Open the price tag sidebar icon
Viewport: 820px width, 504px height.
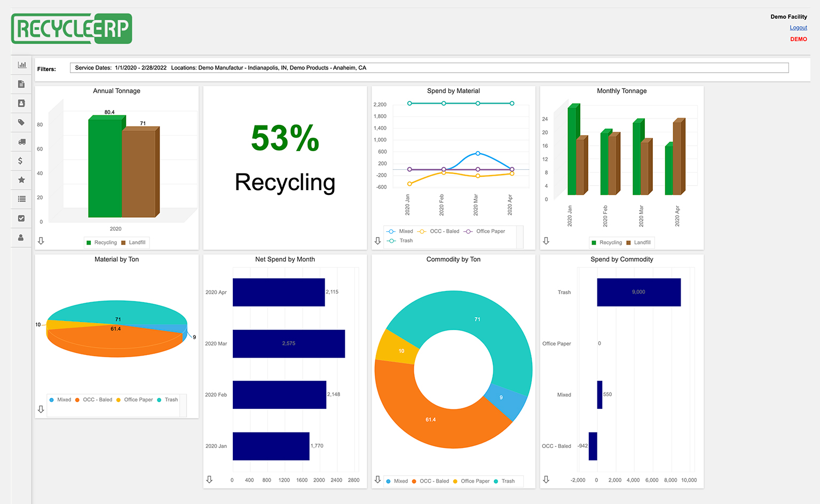tap(21, 123)
